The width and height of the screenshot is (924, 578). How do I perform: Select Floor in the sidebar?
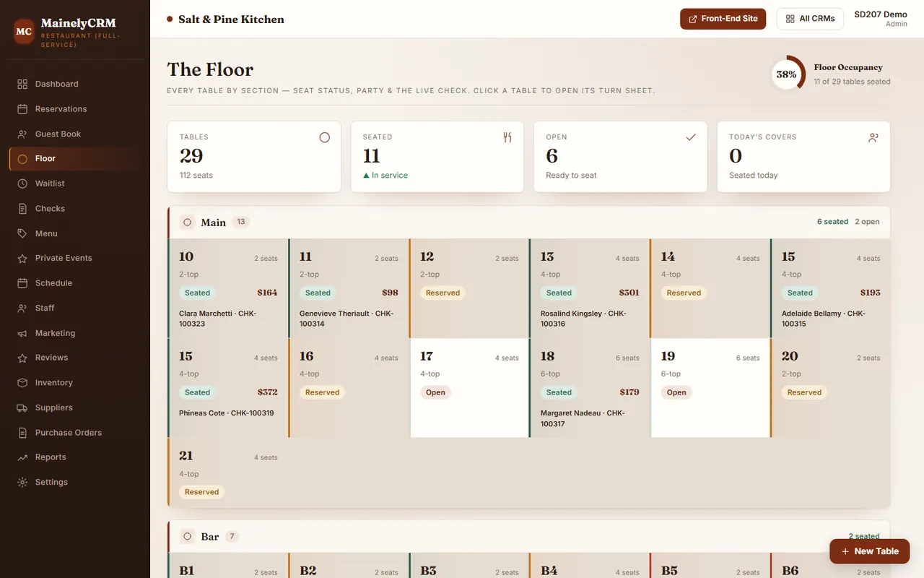75,159
